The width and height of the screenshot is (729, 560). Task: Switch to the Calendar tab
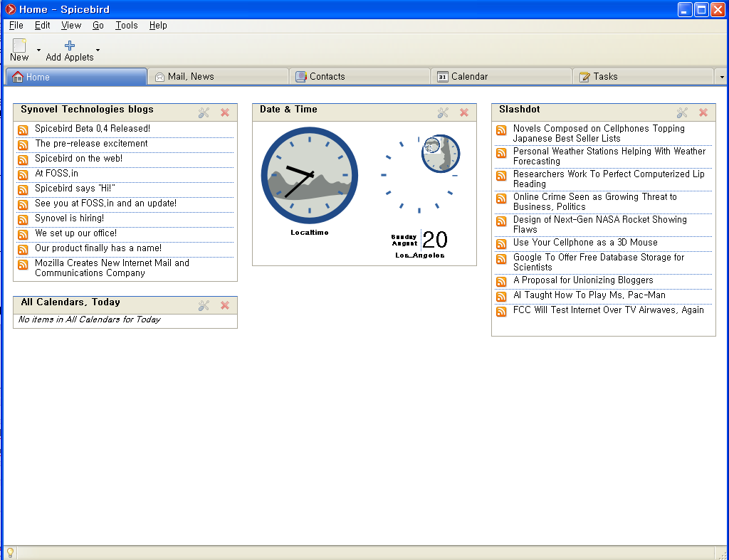tap(502, 77)
